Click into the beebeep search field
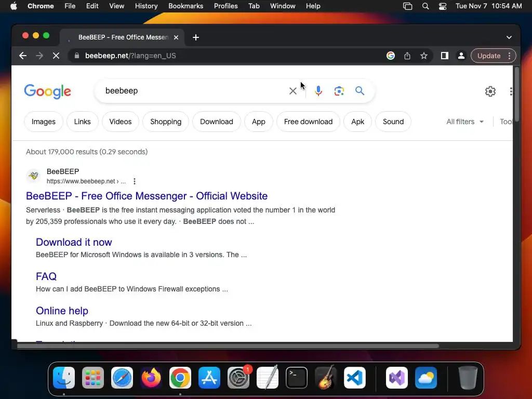Screen dimensions: 532x399 pyautogui.click(x=193, y=91)
